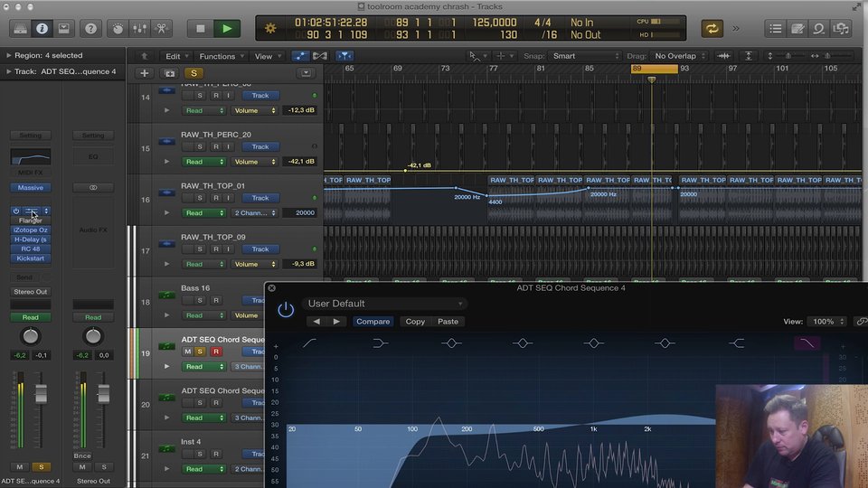Open the User Default preset dropdown
Image resolution: width=868 pixels, height=488 pixels.
[x=384, y=304]
